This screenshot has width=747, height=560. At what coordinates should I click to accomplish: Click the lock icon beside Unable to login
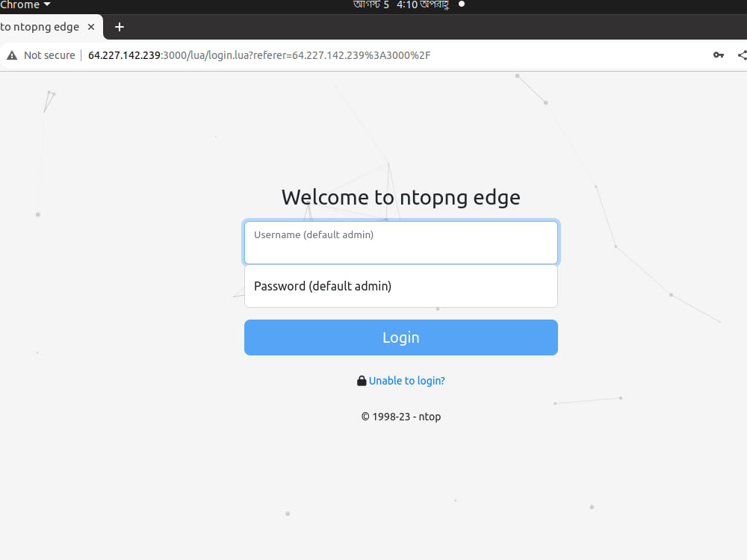[362, 381]
